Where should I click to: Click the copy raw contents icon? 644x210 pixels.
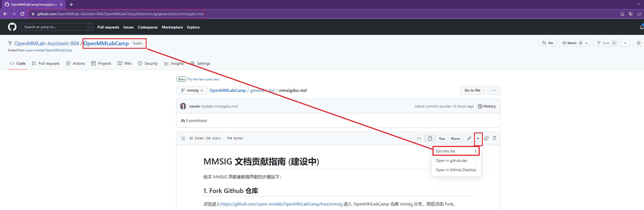[x=486, y=138]
